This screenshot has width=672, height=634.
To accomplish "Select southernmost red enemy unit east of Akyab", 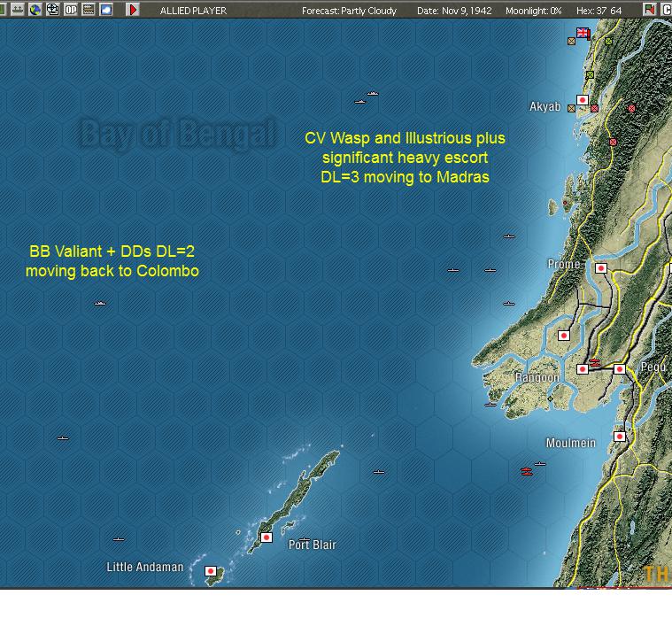I will [613, 142].
